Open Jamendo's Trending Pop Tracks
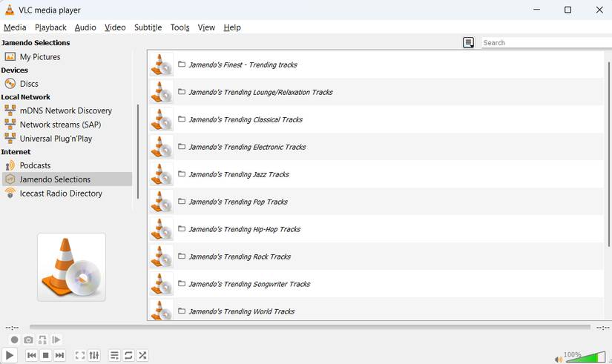The width and height of the screenshot is (612, 364). (x=376, y=202)
